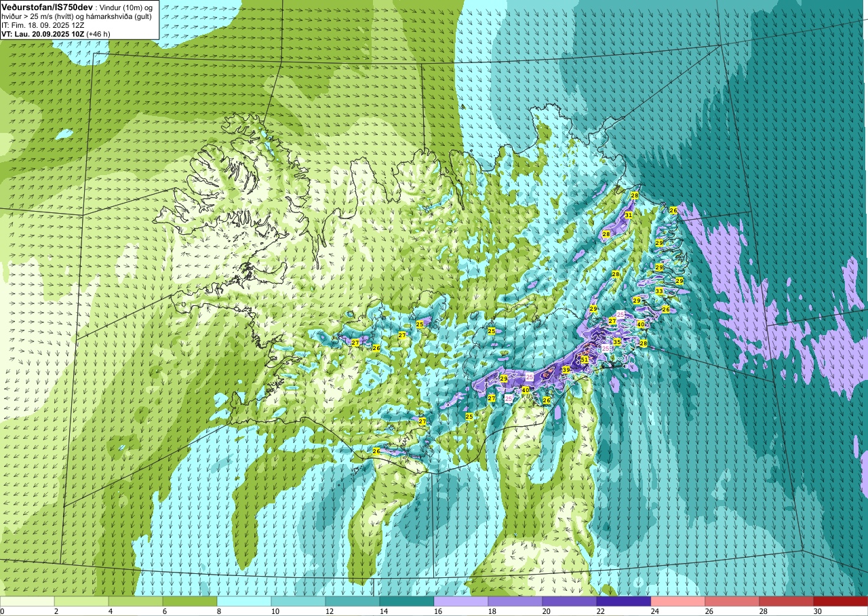Pick the light turquoise 10–12 m/s legend swatch
Screen dimensions: 868x616
(298, 601)
